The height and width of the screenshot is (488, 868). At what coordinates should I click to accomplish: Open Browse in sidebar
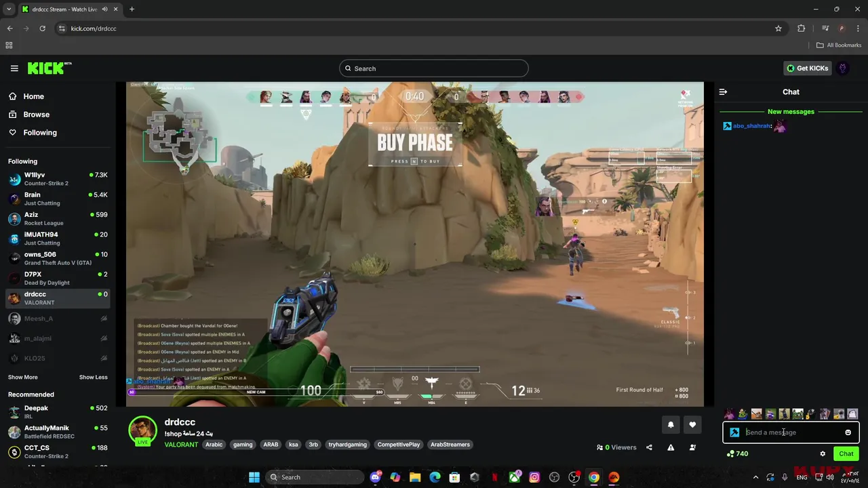[37, 115]
